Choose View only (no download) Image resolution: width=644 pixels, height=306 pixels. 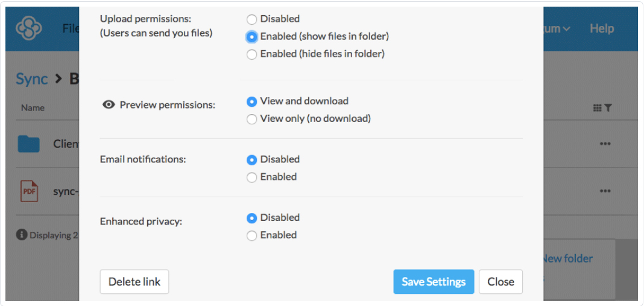[251, 120]
